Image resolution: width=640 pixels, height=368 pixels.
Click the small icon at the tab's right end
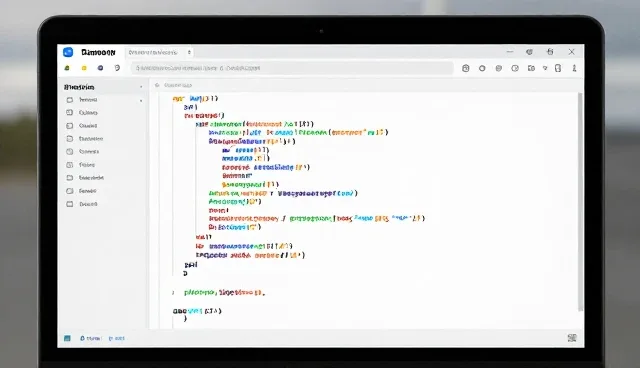189,52
